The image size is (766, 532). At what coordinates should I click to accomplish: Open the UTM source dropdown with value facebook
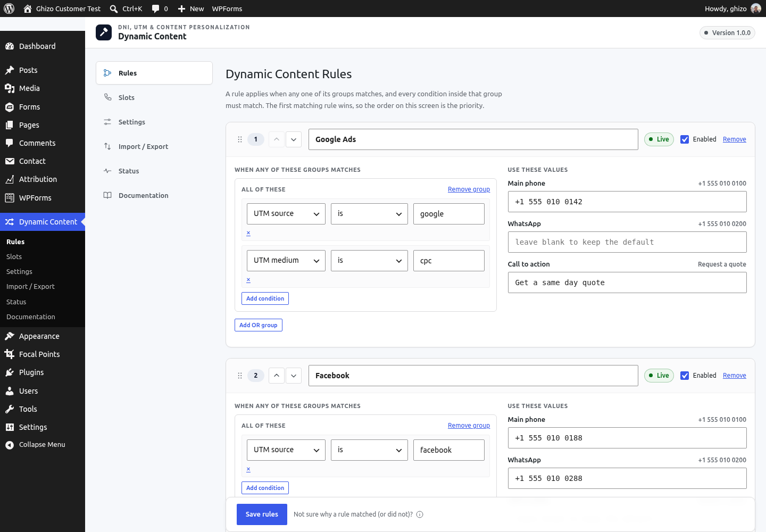(x=286, y=450)
